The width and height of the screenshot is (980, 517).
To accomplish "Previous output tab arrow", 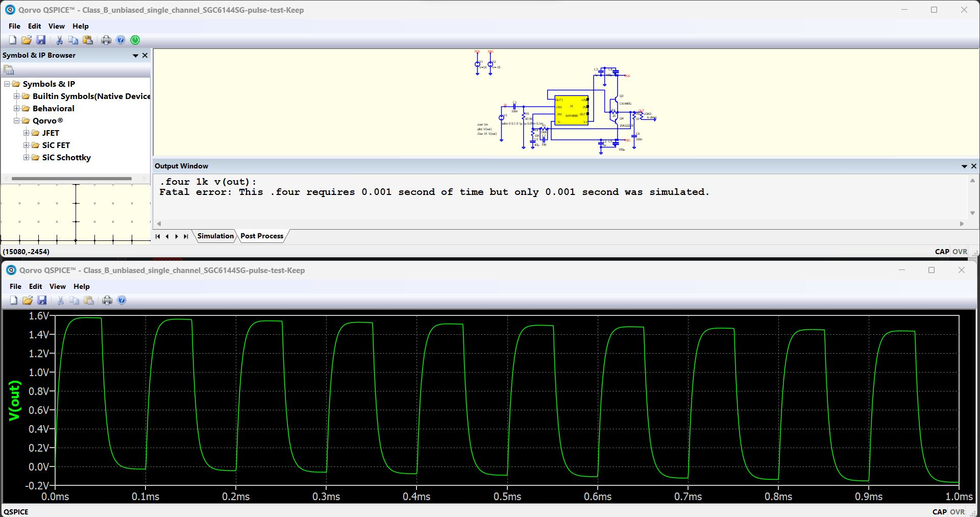I will (x=167, y=236).
